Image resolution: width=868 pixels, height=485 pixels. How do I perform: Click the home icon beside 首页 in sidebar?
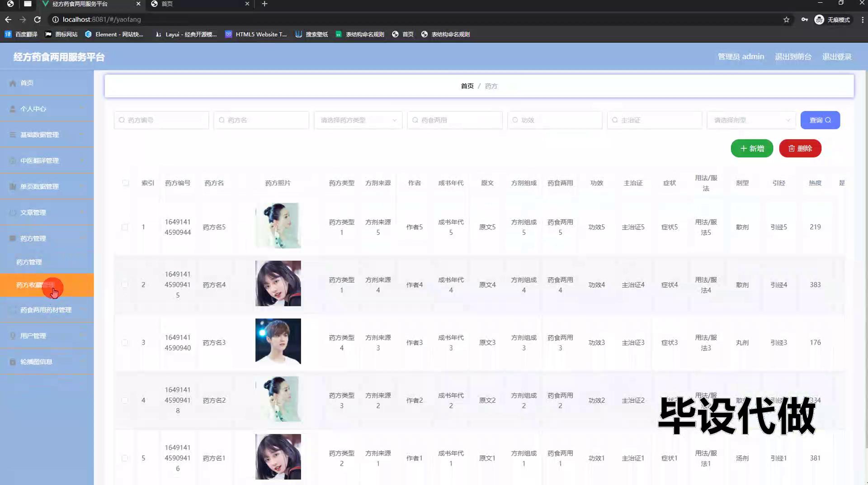[13, 83]
